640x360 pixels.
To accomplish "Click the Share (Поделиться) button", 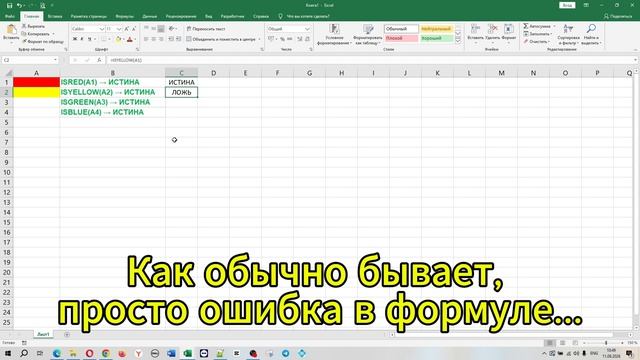I will (x=618, y=16).
